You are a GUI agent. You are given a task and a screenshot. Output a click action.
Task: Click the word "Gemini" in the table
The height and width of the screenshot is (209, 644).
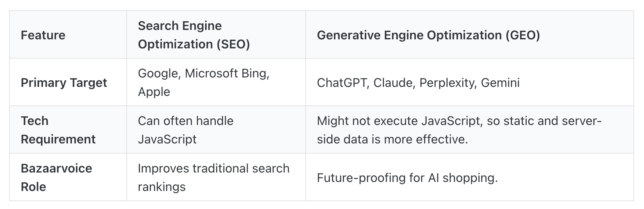[500, 83]
